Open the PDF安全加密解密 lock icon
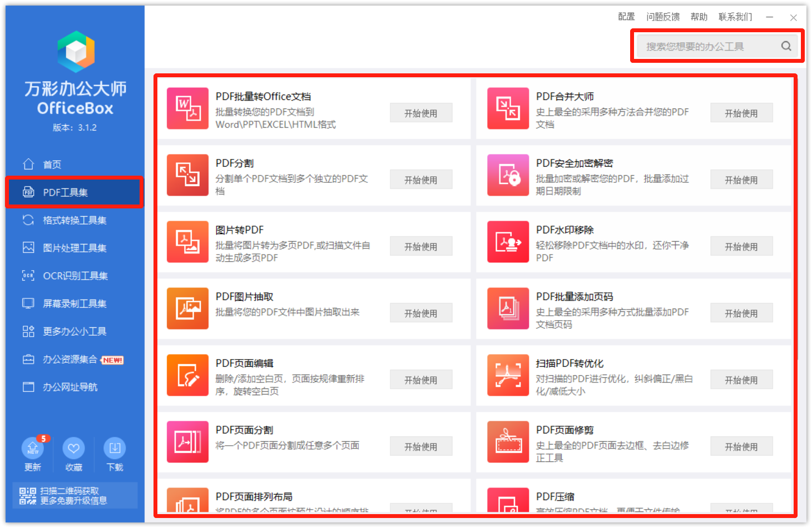This screenshot has height=528, width=812. pyautogui.click(x=508, y=175)
